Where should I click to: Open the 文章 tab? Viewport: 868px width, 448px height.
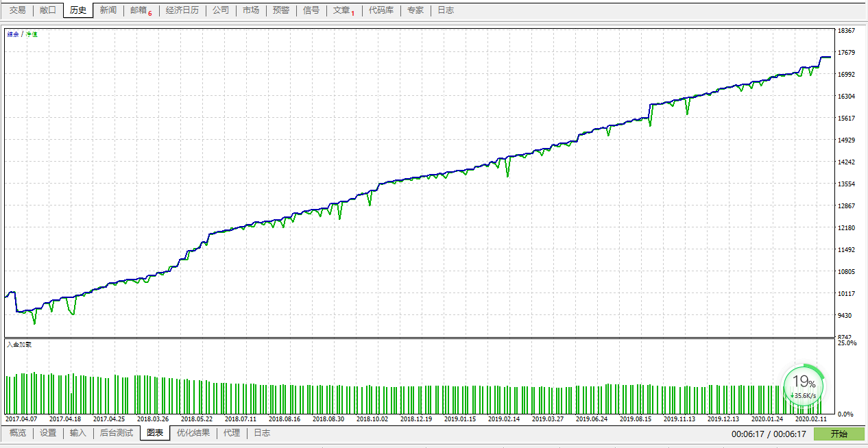[x=343, y=10]
